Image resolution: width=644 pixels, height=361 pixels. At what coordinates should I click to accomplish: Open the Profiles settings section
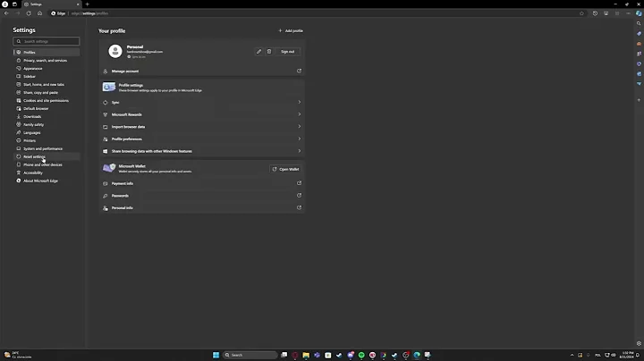(47, 53)
